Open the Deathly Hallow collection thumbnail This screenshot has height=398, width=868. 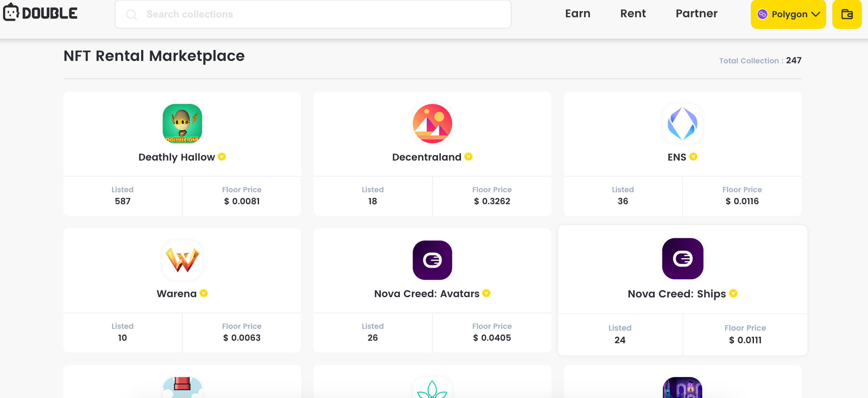coord(182,124)
